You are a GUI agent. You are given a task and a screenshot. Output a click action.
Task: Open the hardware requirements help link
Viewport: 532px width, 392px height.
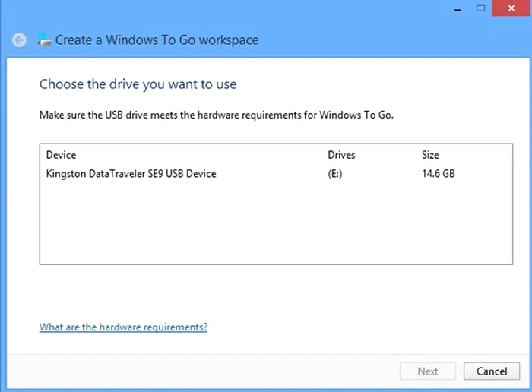tap(123, 327)
